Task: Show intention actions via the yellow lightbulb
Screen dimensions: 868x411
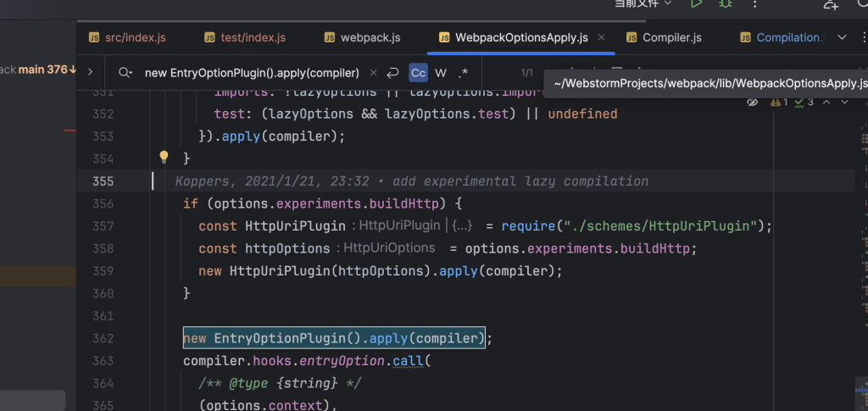Action: [x=164, y=158]
